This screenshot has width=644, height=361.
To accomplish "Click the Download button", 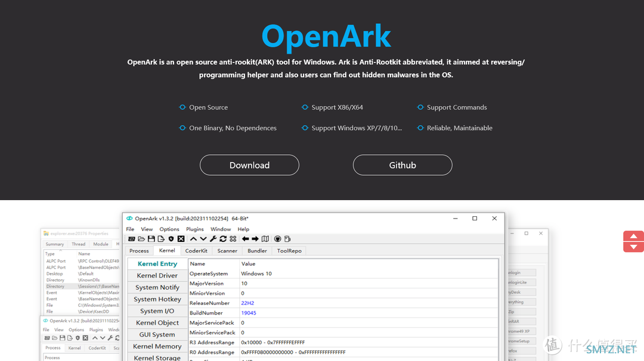I will pyautogui.click(x=249, y=165).
